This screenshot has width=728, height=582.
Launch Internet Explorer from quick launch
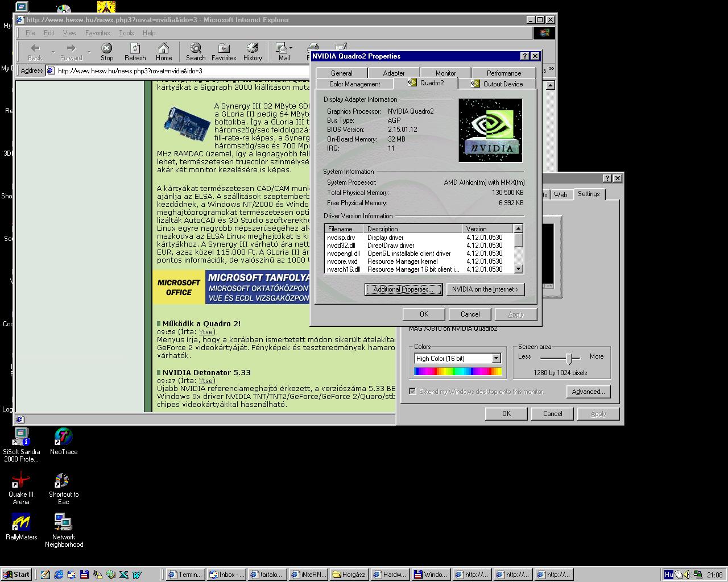pos(59,575)
